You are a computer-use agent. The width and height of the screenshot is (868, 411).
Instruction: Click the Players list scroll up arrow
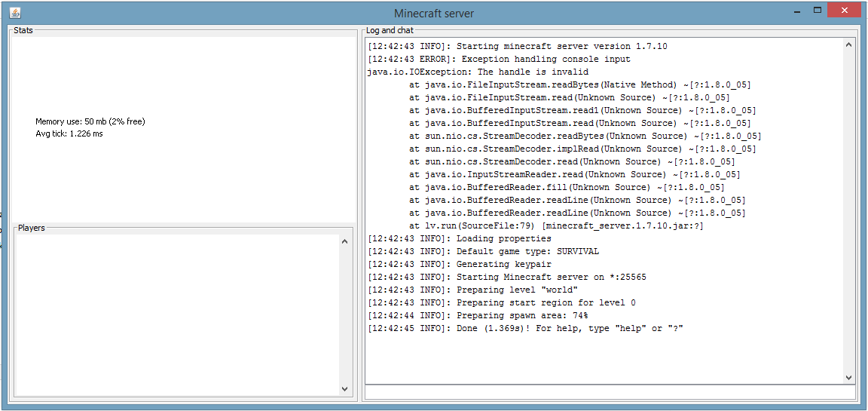coord(344,241)
